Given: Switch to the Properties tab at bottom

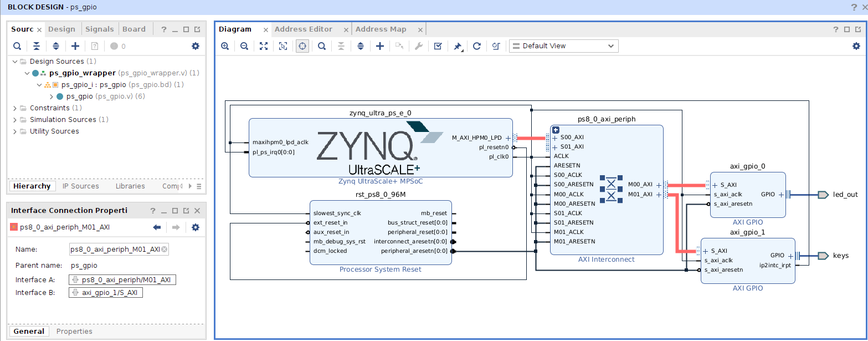Looking at the screenshot, I should click(x=74, y=332).
